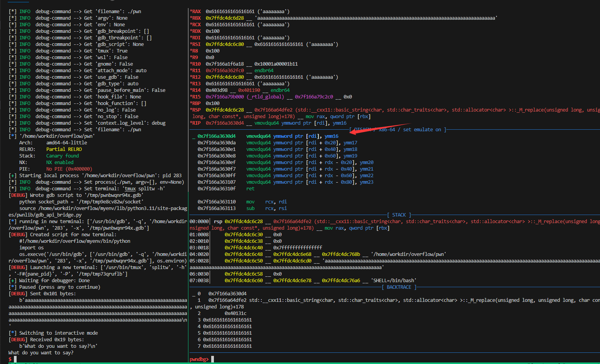Screen dimensions: 600x364
Task: Select the *RAX register label
Action: 195,12
